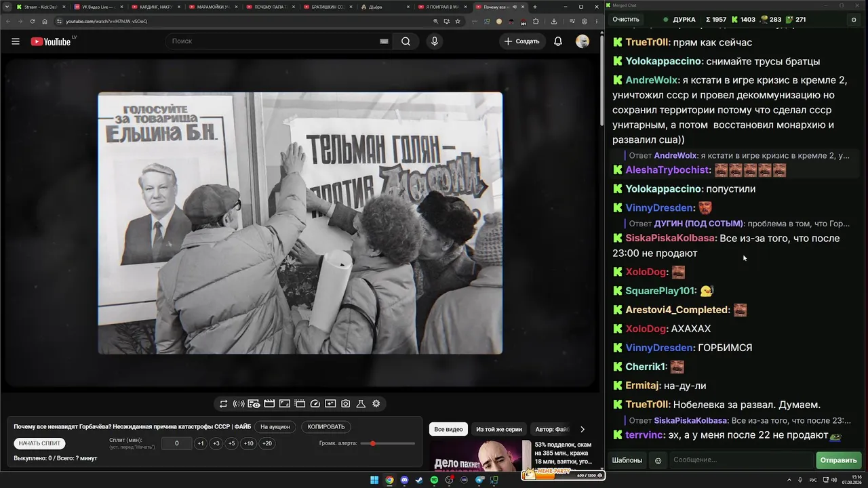Viewport: 868px width, 488px height.
Task: Click the YouTube search magnifier button
Action: (x=406, y=41)
